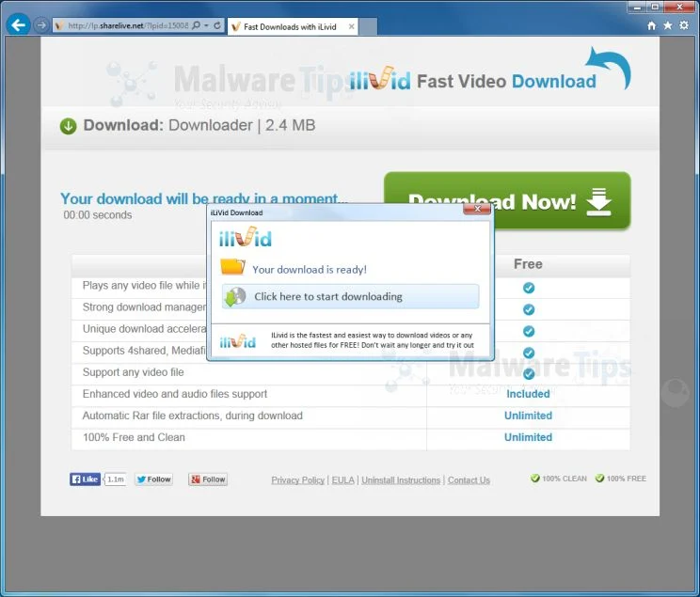Click the browser Home icon
The height and width of the screenshot is (597, 700).
(651, 25)
